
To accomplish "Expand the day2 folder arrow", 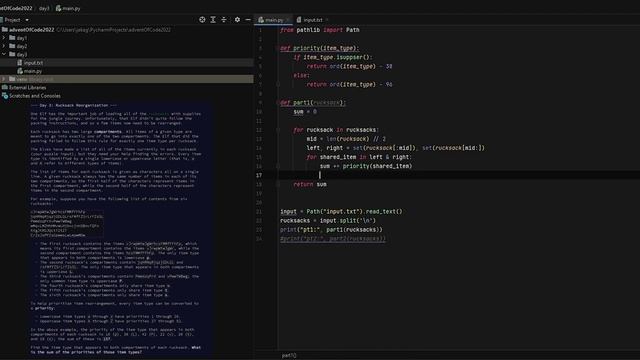I will (4, 46).
